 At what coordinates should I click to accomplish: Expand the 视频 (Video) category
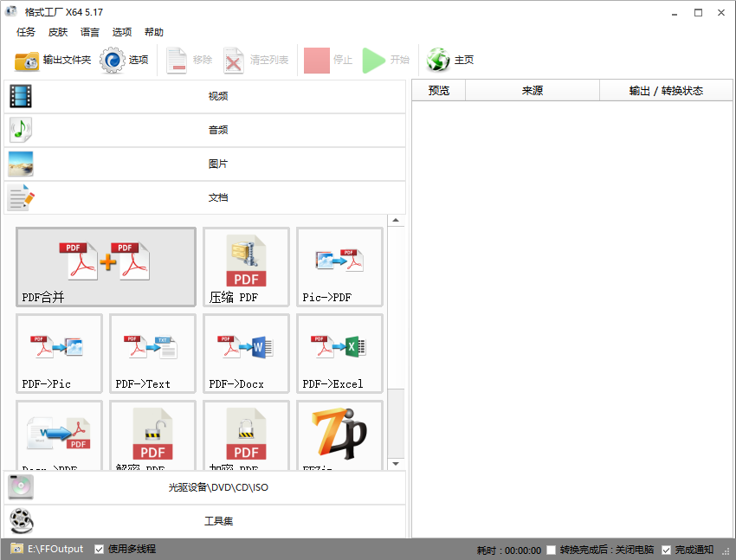[216, 96]
